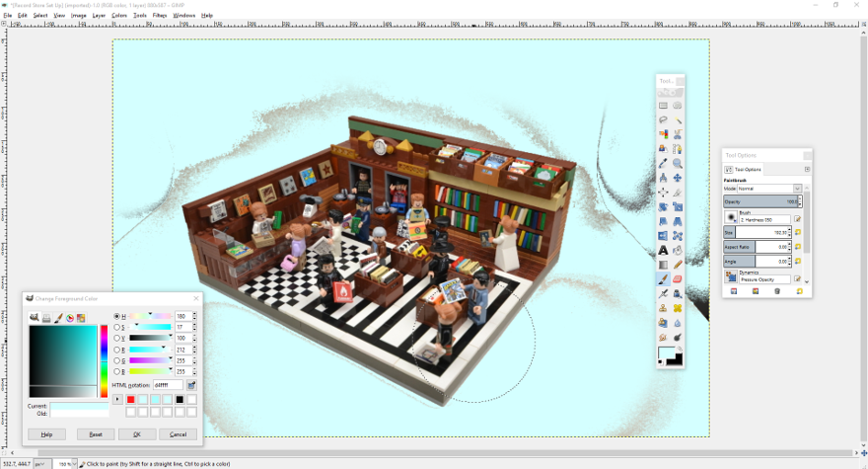Select the Text tool in toolbox

coord(664,251)
